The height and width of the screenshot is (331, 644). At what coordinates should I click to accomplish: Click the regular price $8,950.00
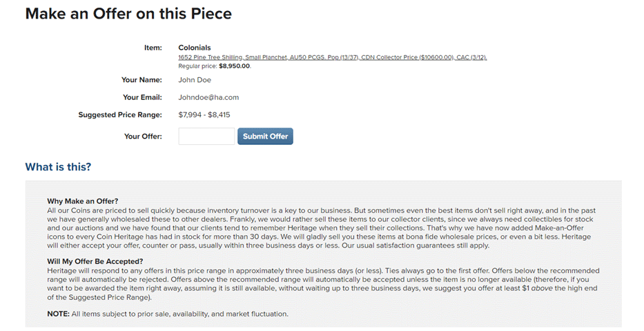coord(234,66)
